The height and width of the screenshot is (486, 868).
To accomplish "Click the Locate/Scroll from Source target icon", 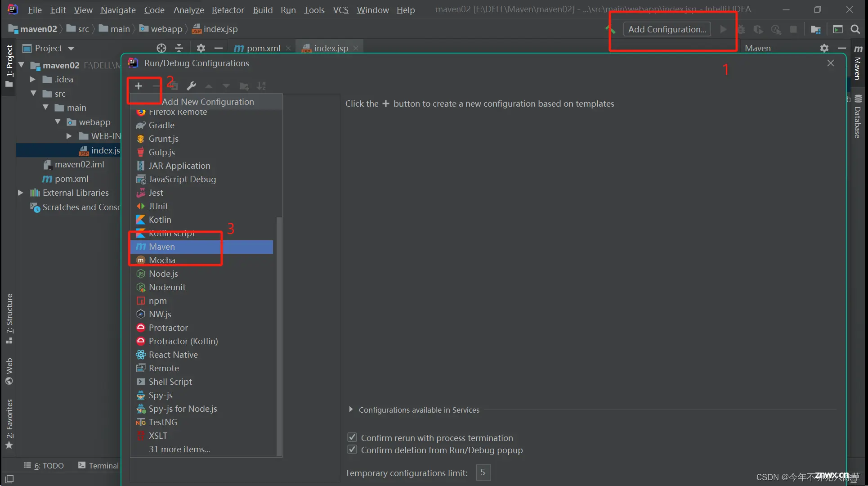I will 161,48.
